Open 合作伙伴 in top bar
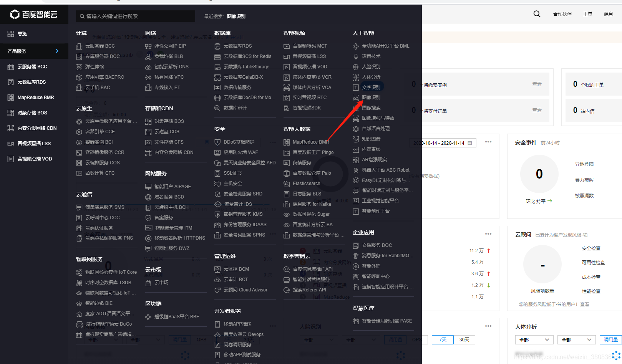The image size is (622, 364). click(x=562, y=14)
